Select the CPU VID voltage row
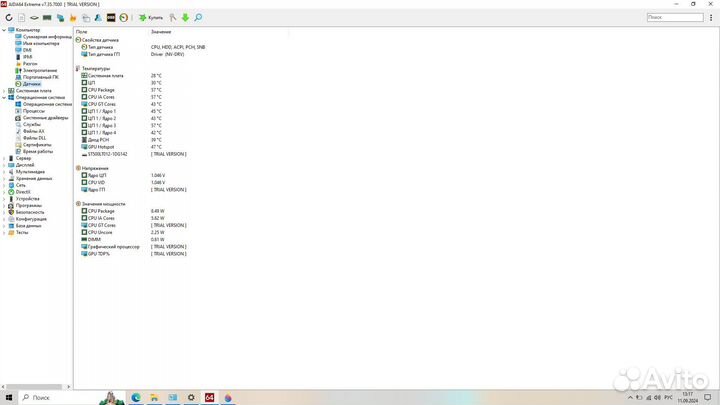Viewport: 720px width, 405px height. click(96, 183)
